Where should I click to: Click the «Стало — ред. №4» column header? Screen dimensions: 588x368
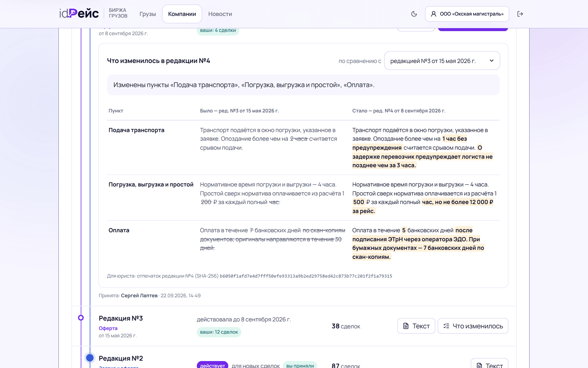(399, 111)
